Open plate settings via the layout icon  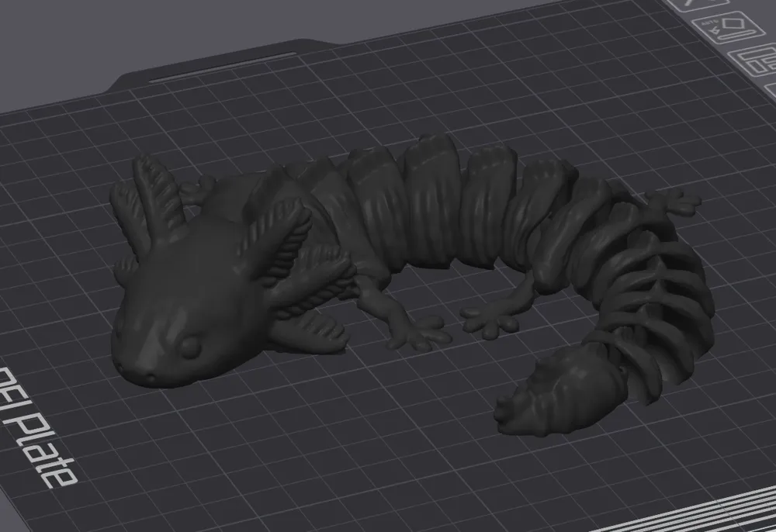[757, 62]
